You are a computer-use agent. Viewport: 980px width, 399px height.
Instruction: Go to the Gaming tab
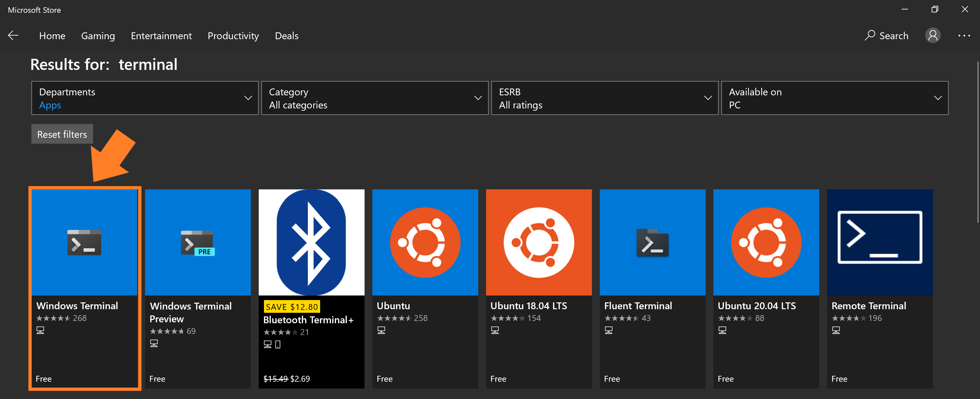click(98, 36)
